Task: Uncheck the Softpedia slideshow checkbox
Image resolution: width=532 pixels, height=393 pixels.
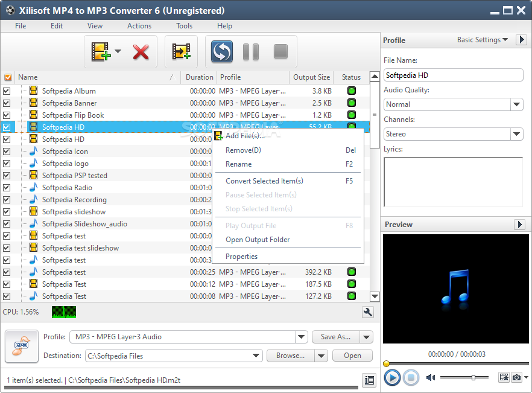Action: coord(7,212)
